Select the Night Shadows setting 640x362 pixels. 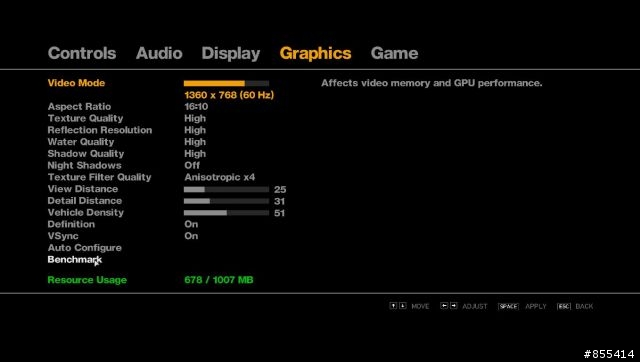[84, 165]
